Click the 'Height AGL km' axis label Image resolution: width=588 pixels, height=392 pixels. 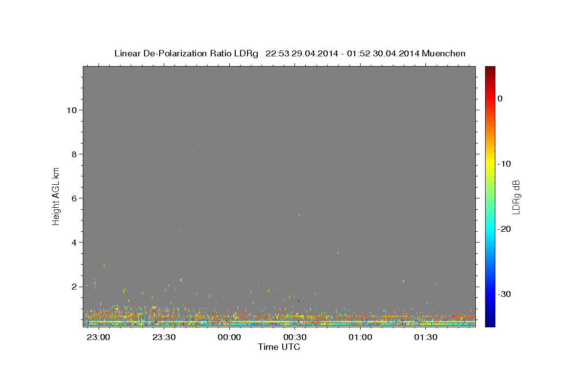56,196
